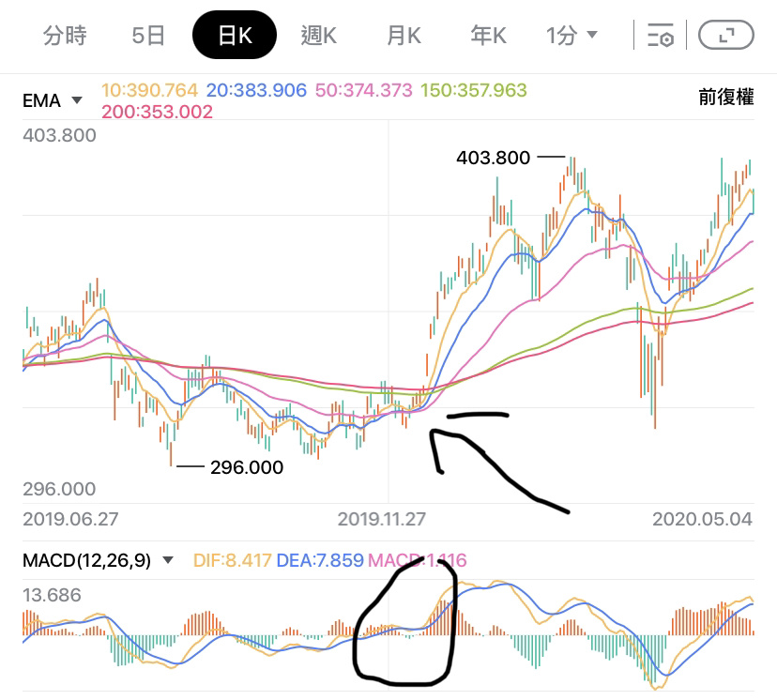This screenshot has width=777, height=700.
Task: Tap the EMA 20:383.906 legend value
Action: pos(256,91)
